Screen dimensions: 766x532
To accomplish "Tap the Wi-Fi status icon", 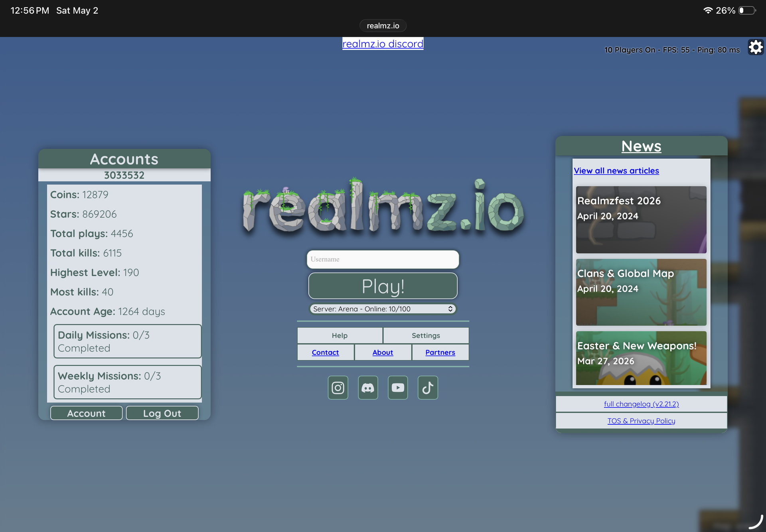I will click(708, 10).
